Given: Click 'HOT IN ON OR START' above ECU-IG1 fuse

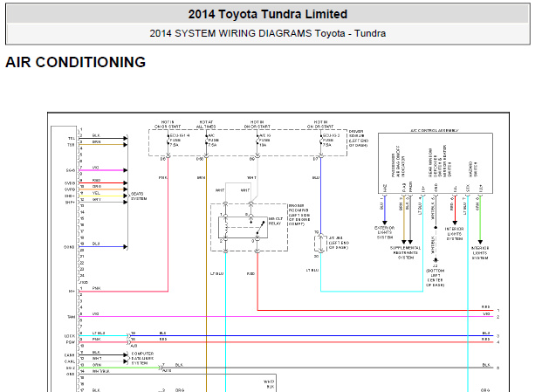Looking at the screenshot, I should (168, 125).
